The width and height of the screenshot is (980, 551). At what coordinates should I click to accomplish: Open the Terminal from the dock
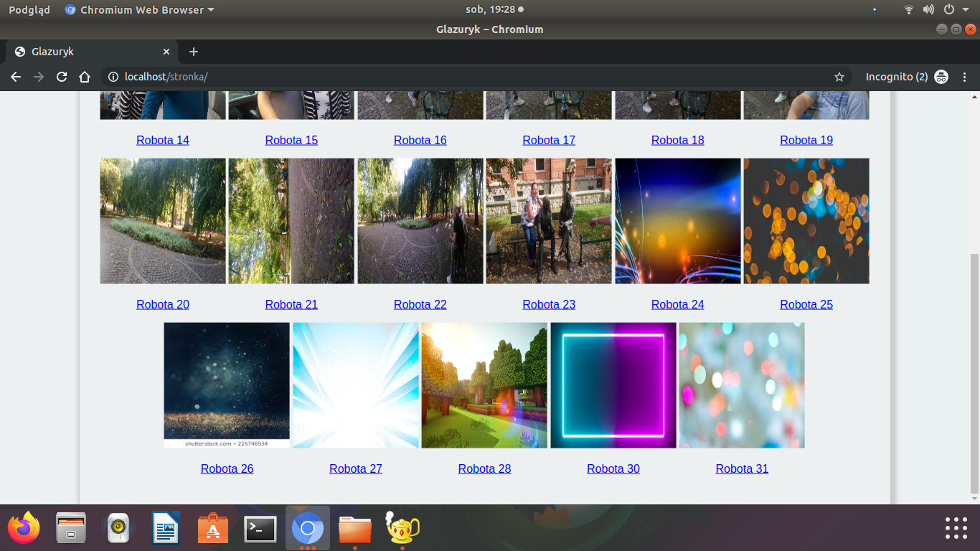260,529
